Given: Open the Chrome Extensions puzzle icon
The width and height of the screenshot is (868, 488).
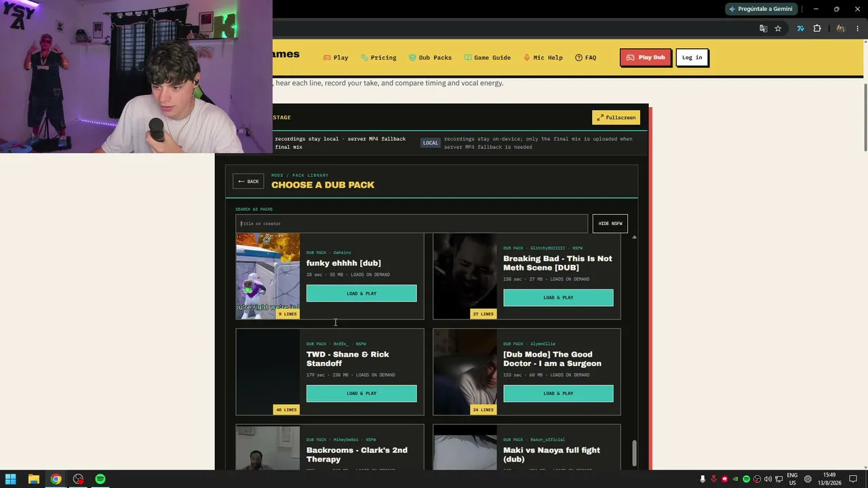Looking at the screenshot, I should click(817, 28).
